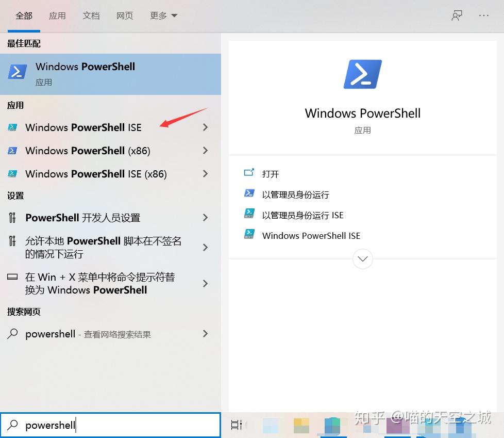Expand Windows PowerShell ISE (x86) result arrow

click(x=206, y=174)
